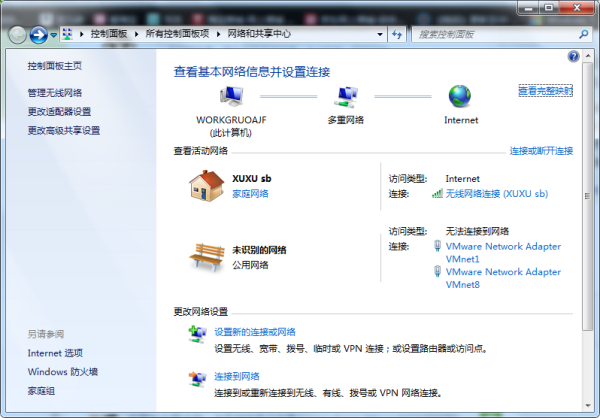This screenshot has height=418, width=600.
Task: Click the XUXU sb network name
Action: click(252, 178)
